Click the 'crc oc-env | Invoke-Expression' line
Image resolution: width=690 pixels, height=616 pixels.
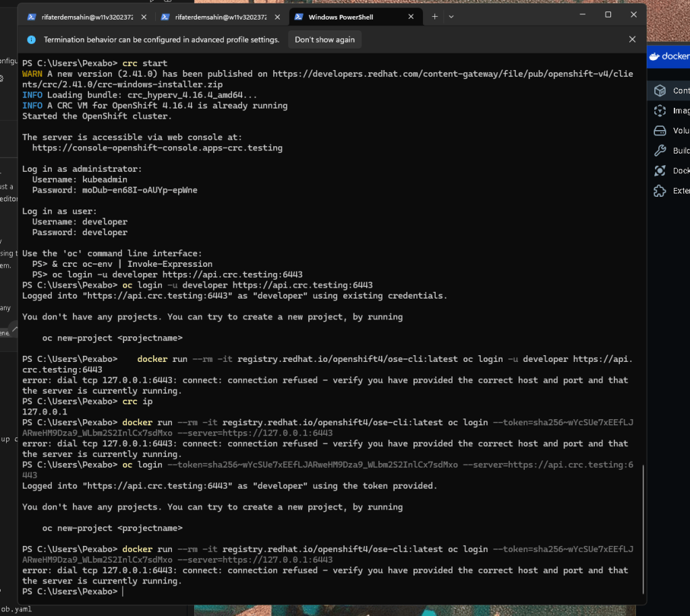point(122,264)
